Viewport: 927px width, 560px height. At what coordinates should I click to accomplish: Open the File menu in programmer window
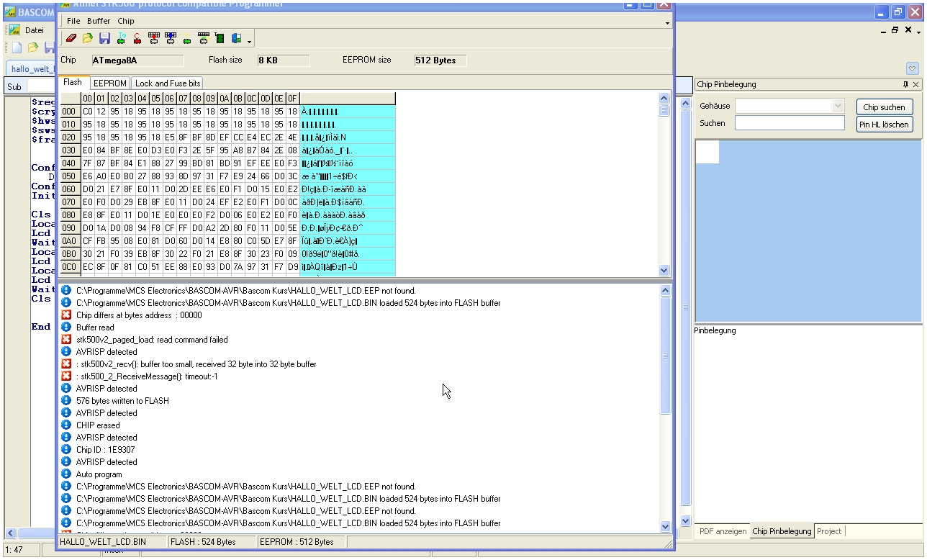pyautogui.click(x=73, y=22)
